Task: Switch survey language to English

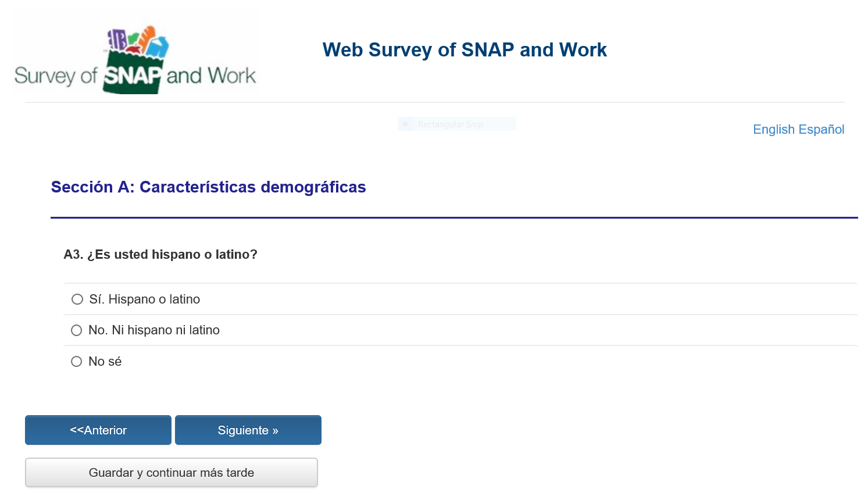Action: 773,130
